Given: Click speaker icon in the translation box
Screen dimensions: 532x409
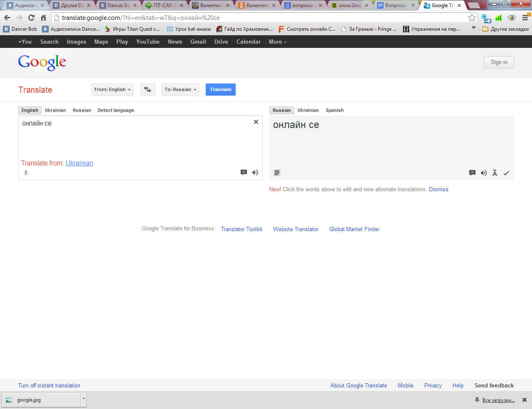Looking at the screenshot, I should click(484, 173).
